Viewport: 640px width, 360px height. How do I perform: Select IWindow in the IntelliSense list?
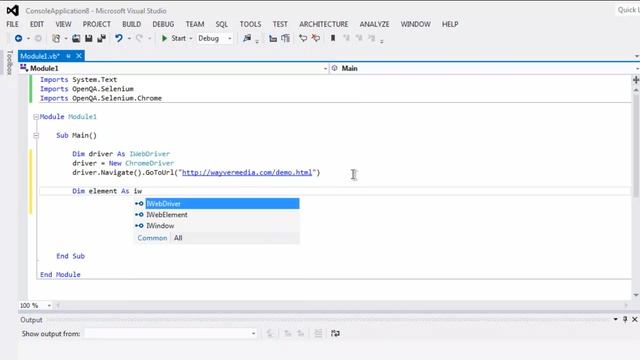click(x=217, y=226)
